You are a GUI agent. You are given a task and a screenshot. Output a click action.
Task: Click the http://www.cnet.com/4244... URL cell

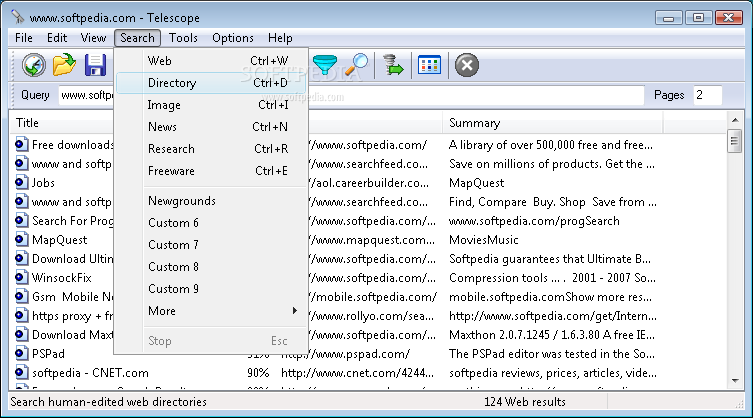357,373
